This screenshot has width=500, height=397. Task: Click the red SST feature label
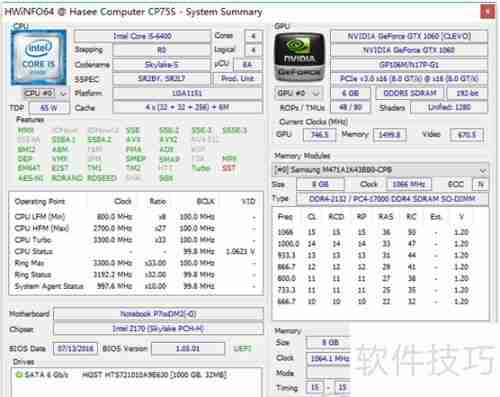pos(229,168)
